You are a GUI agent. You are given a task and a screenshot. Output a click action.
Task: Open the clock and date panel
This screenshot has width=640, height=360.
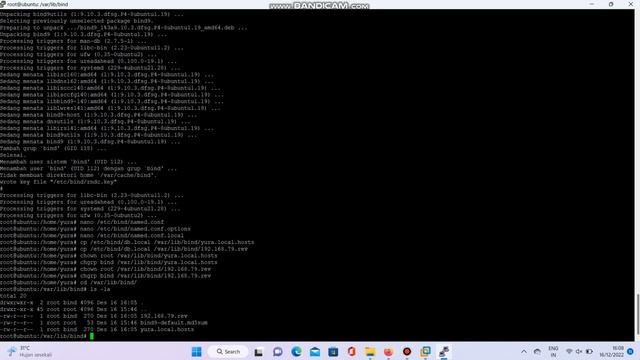click(x=611, y=351)
